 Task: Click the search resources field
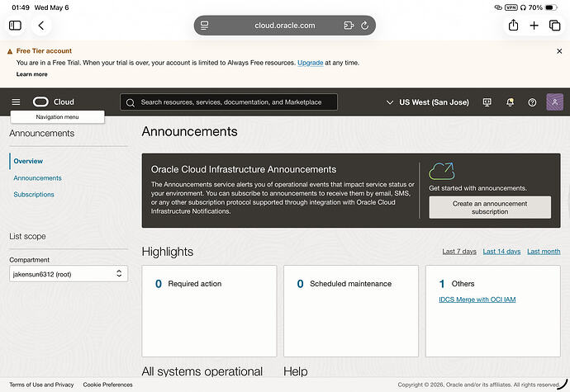[x=229, y=102]
